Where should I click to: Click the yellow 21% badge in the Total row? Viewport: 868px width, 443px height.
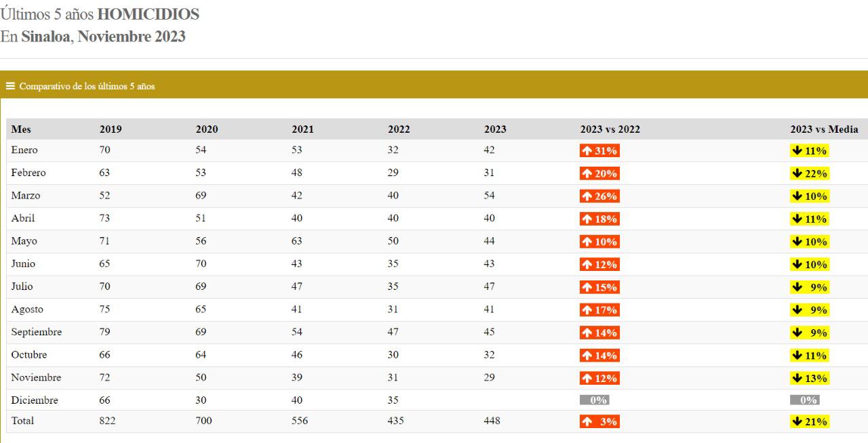(809, 421)
